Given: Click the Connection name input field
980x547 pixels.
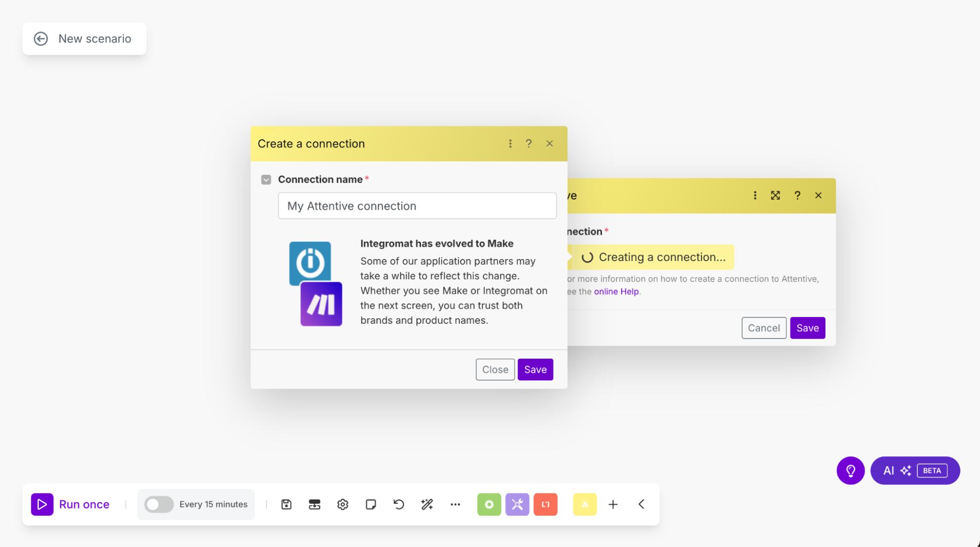Looking at the screenshot, I should click(x=417, y=206).
